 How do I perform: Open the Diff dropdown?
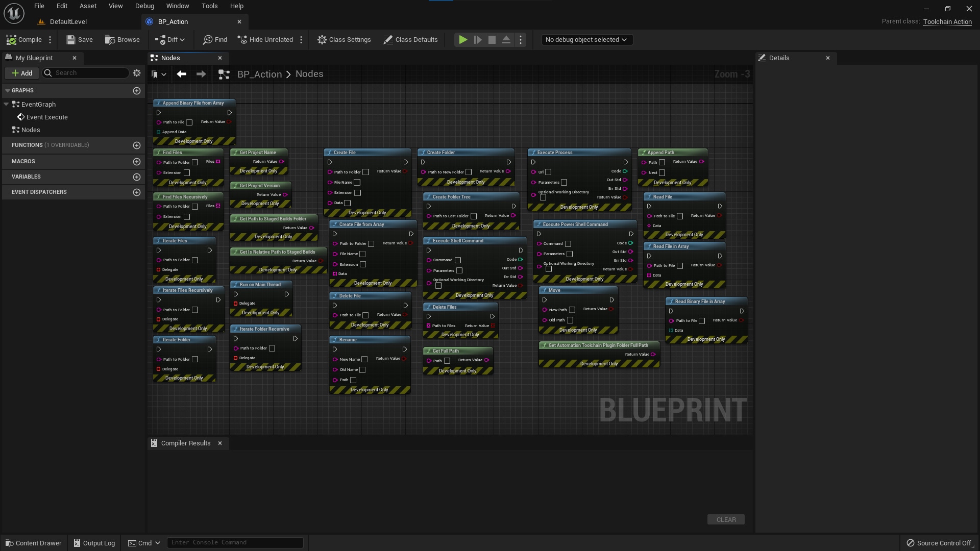click(x=169, y=40)
